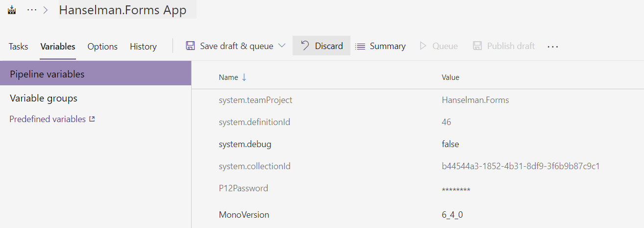Click the breadcrumb chevron separator
The height and width of the screenshot is (228, 644).
[x=46, y=10]
